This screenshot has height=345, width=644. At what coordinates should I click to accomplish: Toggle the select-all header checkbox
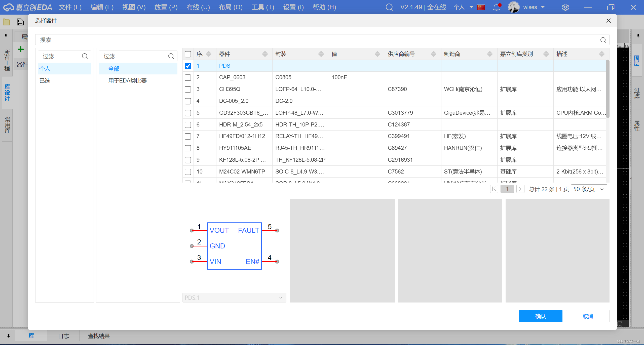click(x=188, y=54)
